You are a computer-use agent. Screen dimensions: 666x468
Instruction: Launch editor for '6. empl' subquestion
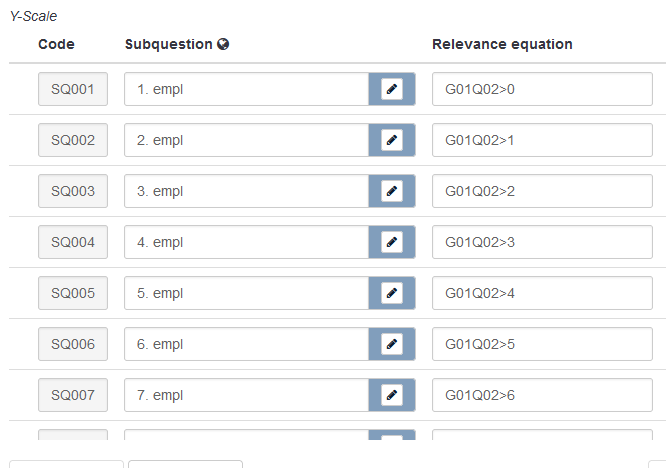pyautogui.click(x=392, y=345)
